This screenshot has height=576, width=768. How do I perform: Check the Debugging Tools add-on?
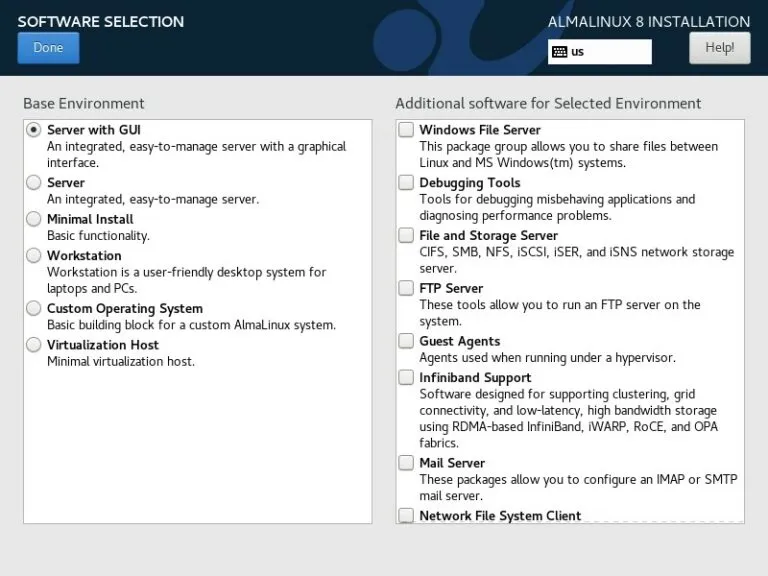pyautogui.click(x=406, y=183)
